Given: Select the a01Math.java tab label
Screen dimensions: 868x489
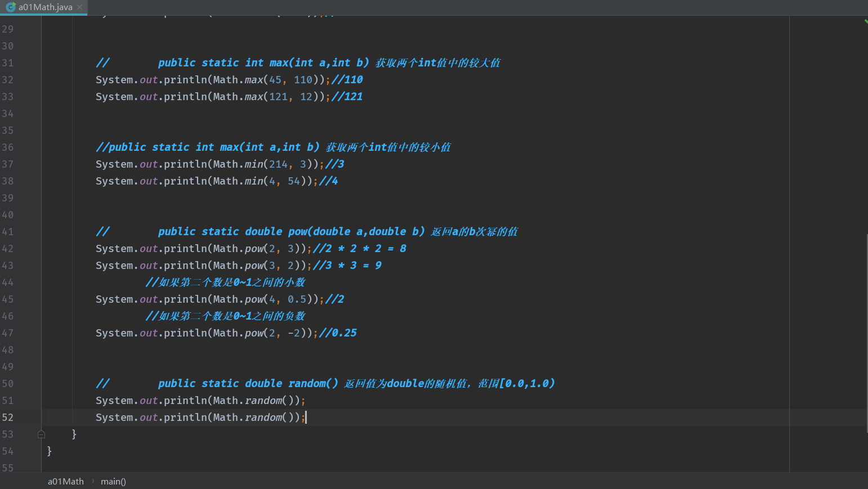Looking at the screenshot, I should click(x=46, y=7).
